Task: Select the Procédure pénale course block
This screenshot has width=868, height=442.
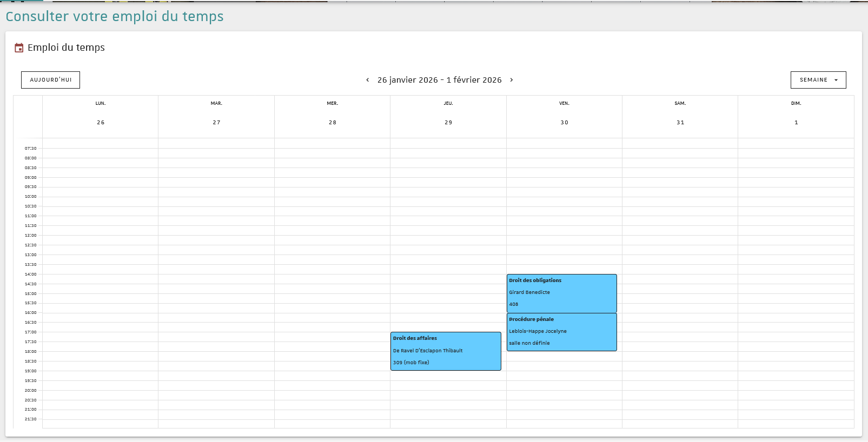Action: click(561, 331)
